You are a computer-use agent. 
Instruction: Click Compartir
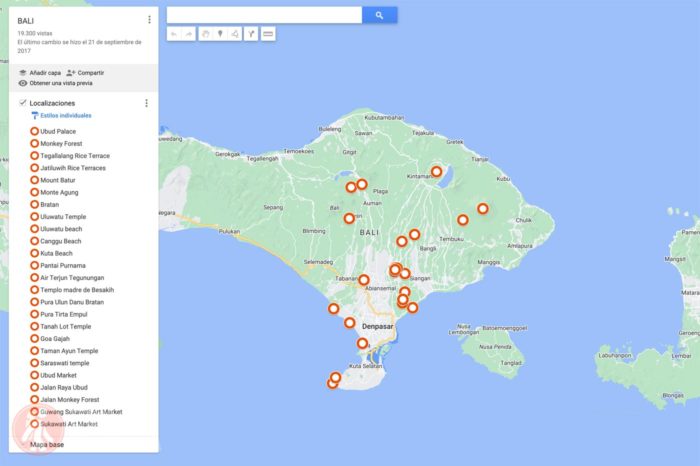(85, 73)
